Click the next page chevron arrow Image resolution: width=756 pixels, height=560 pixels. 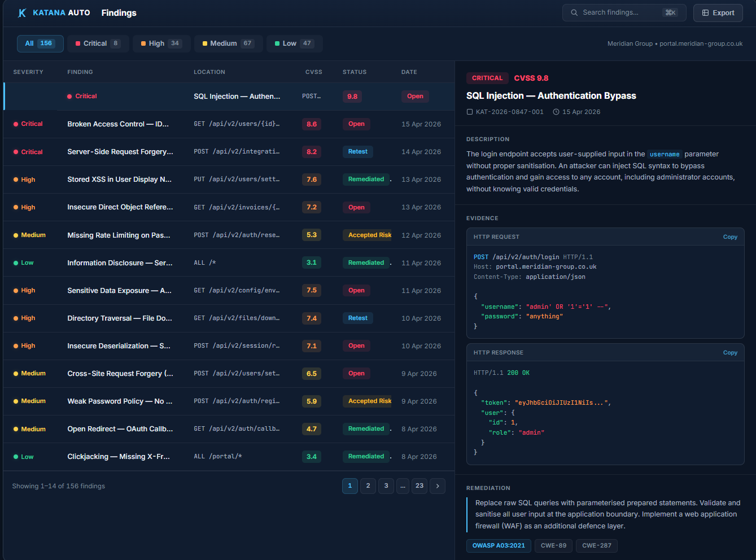coord(438,486)
